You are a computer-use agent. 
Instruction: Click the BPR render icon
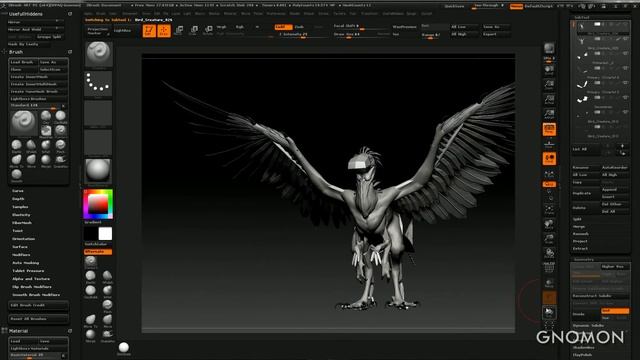click(x=549, y=49)
